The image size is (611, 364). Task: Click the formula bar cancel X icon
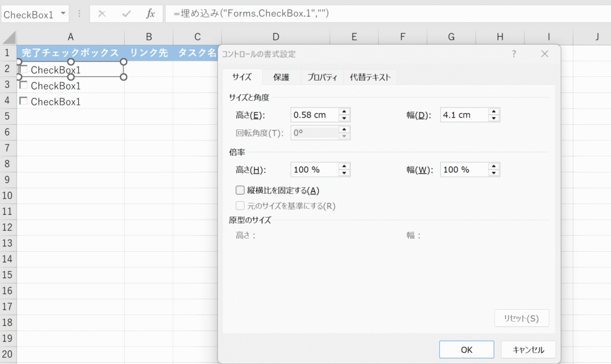[102, 14]
